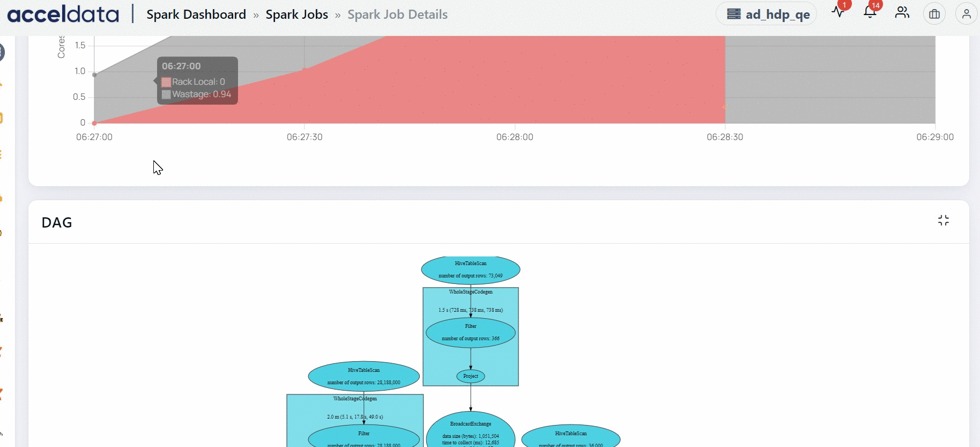Viewport: 980px width, 447px height.
Task: Click the chart data point at 06:27:30
Action: click(x=305, y=69)
